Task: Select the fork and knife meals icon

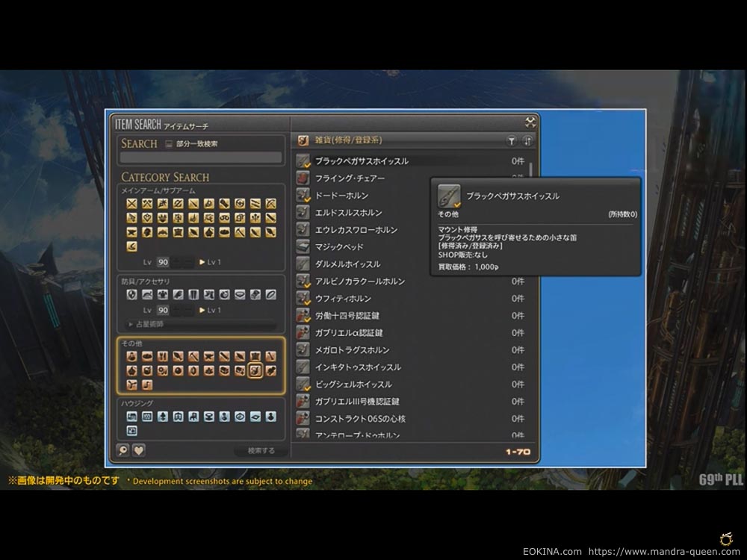Action: click(x=162, y=356)
